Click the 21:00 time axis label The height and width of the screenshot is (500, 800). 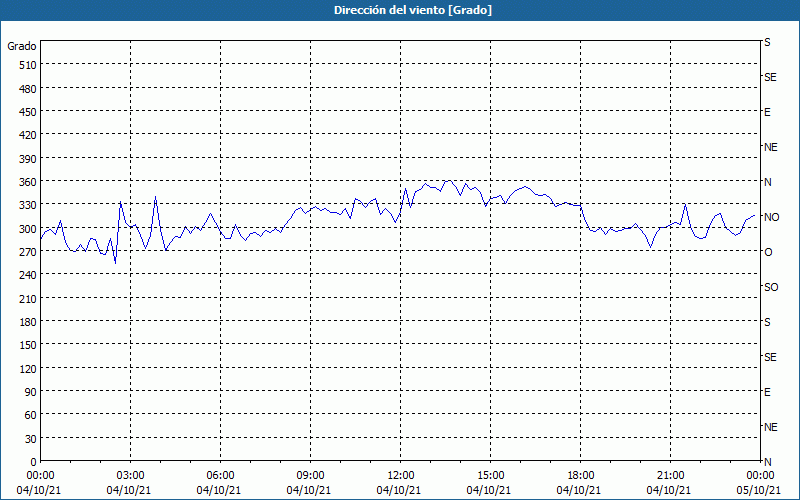(670, 476)
